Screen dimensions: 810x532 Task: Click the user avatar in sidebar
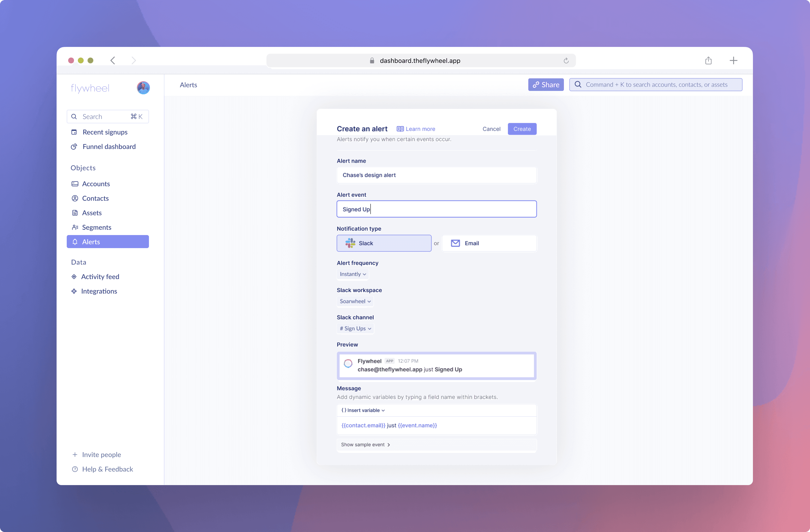click(x=143, y=88)
